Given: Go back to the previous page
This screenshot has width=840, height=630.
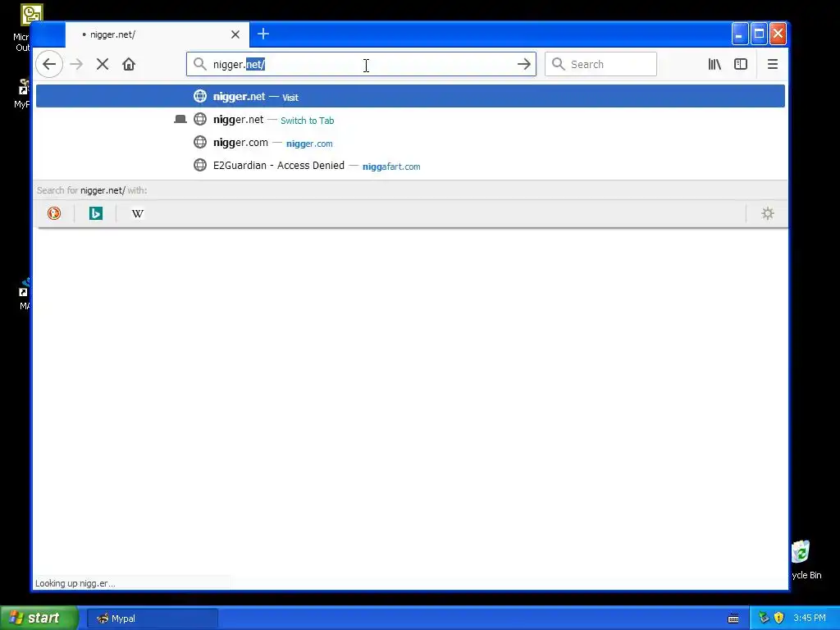Looking at the screenshot, I should point(49,64).
